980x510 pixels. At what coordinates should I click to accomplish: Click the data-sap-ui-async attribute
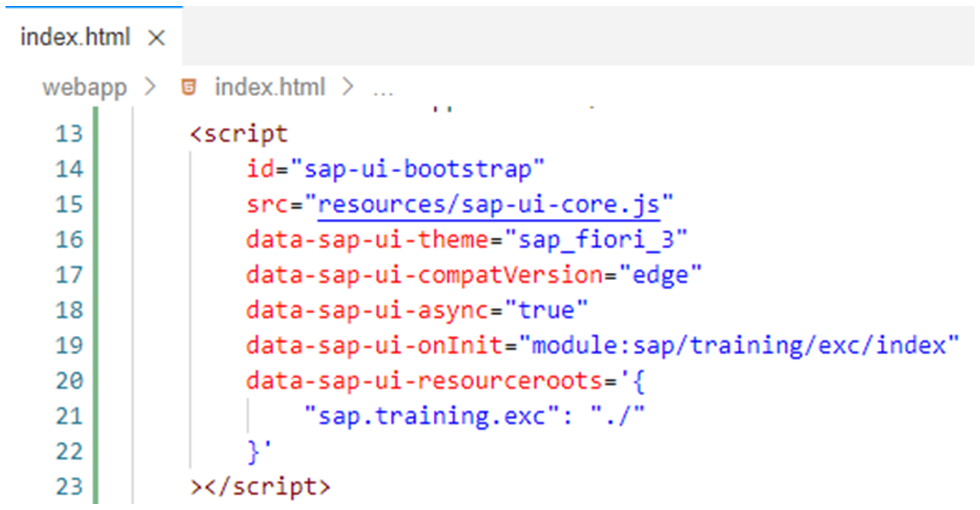click(367, 310)
